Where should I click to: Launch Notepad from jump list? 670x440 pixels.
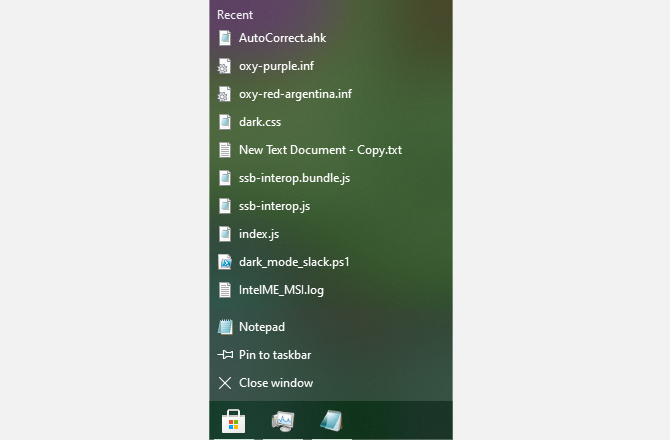pos(331,327)
